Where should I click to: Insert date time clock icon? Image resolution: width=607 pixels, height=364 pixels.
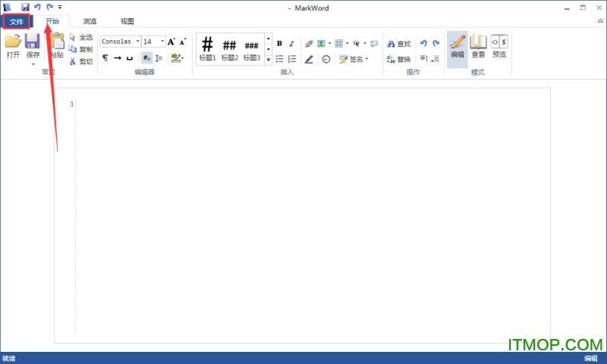[x=326, y=59]
